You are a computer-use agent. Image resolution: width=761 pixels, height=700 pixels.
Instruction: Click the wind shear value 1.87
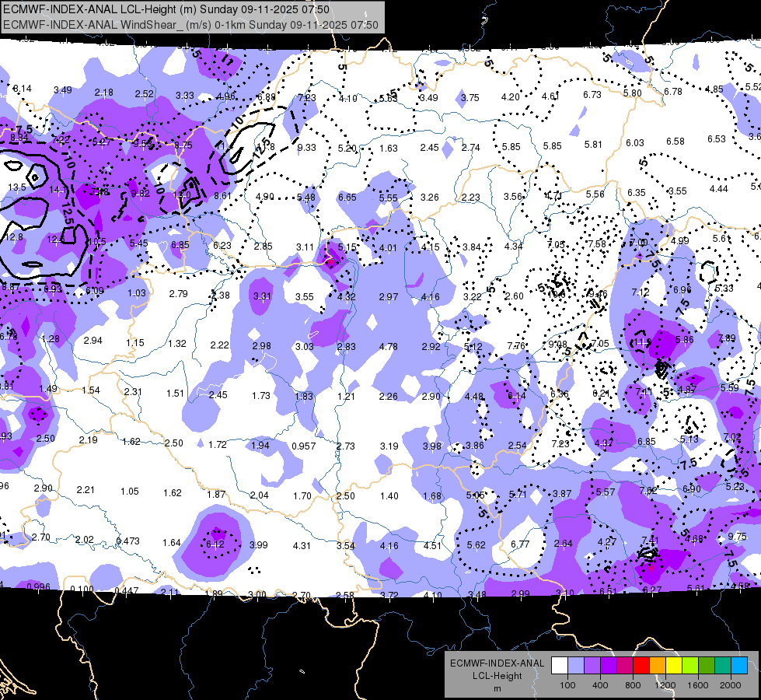[x=216, y=494]
